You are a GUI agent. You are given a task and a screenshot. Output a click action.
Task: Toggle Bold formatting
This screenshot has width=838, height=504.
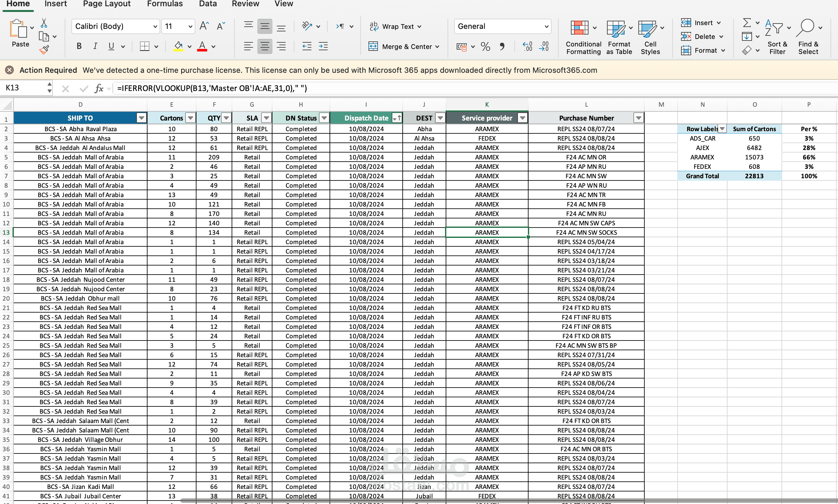[79, 46]
